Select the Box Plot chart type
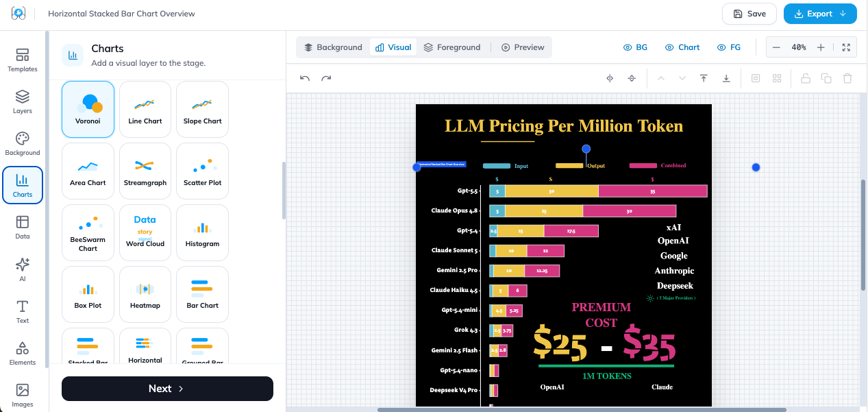 (88, 294)
